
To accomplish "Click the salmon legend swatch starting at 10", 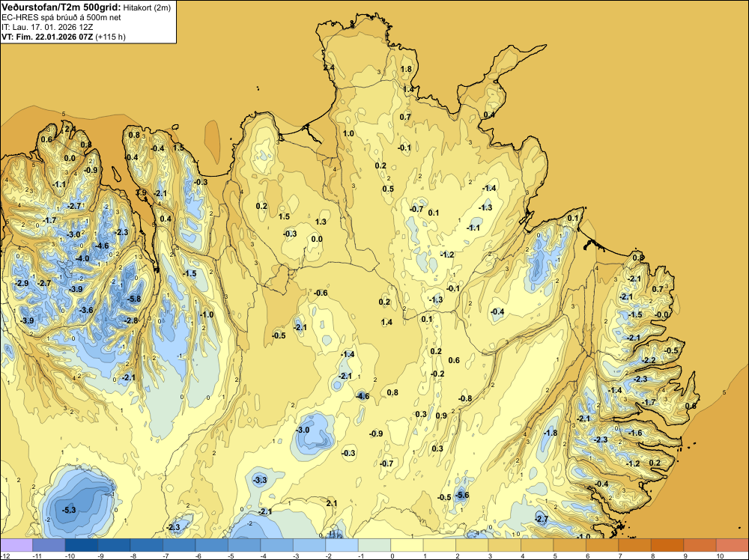I will tap(733, 545).
